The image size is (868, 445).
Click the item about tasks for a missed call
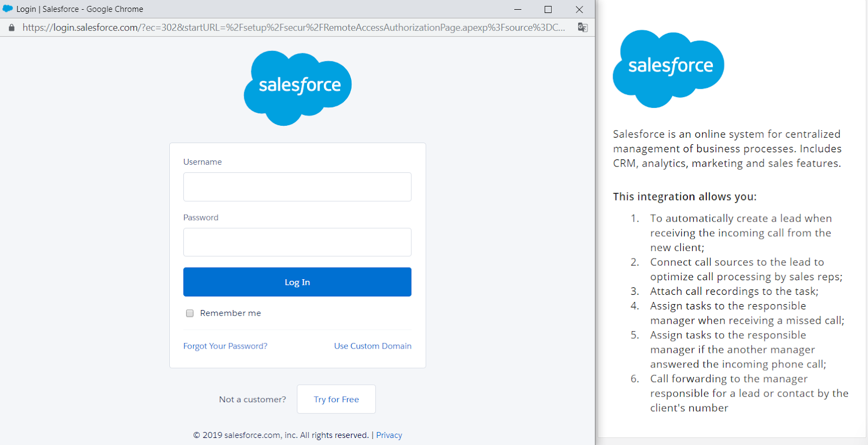click(748, 313)
